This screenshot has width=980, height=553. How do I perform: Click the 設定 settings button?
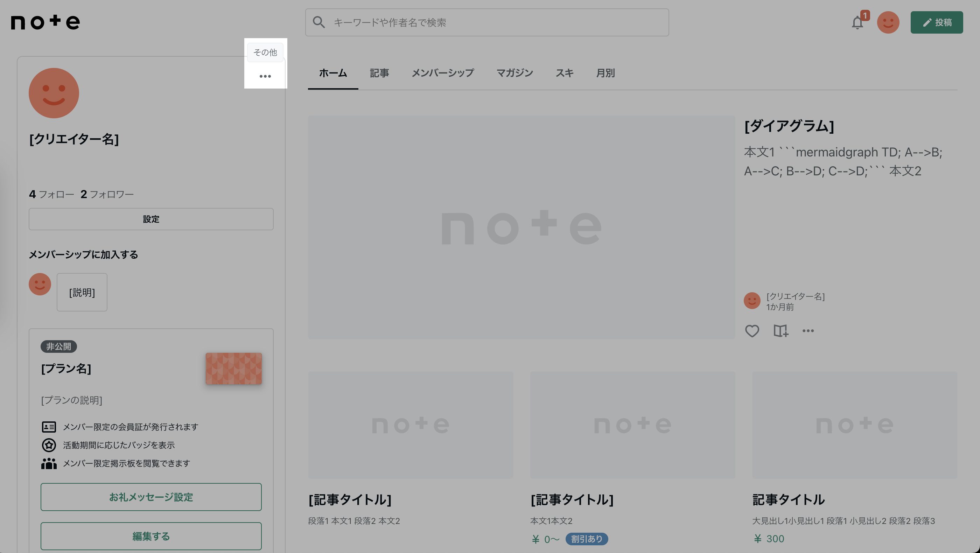151,219
